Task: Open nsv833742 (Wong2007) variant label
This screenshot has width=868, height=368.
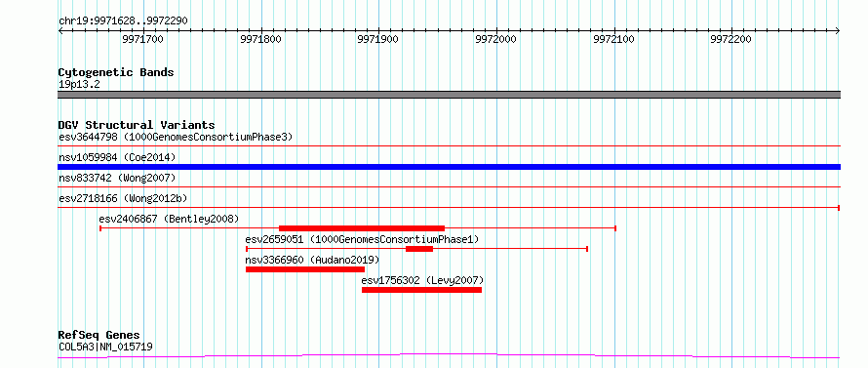Action: [x=117, y=178]
